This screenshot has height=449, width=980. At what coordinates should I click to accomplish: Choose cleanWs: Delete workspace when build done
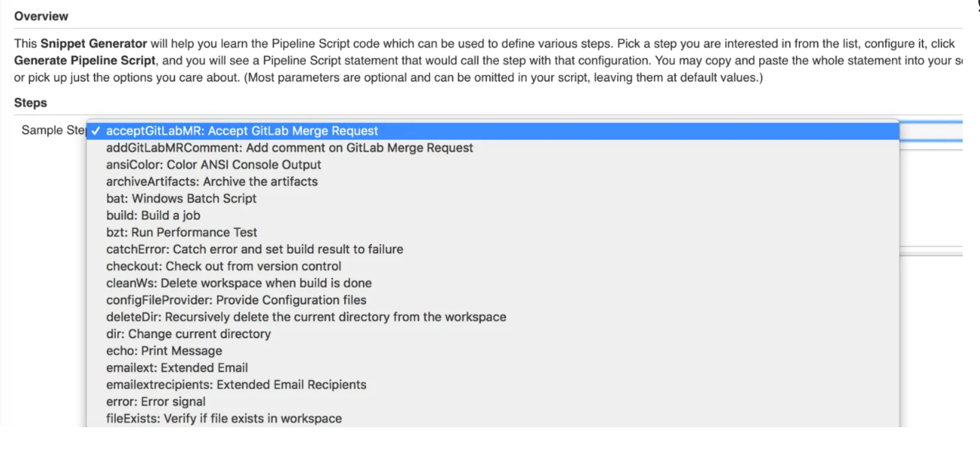point(239,283)
